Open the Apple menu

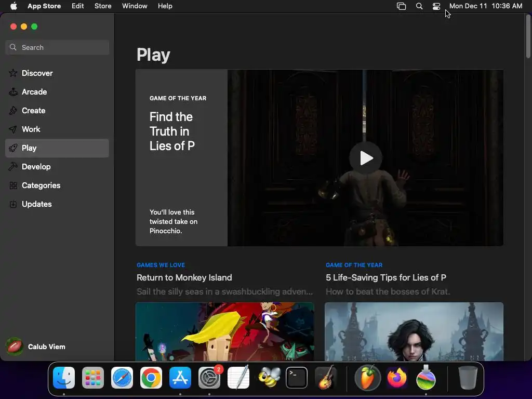14,6
